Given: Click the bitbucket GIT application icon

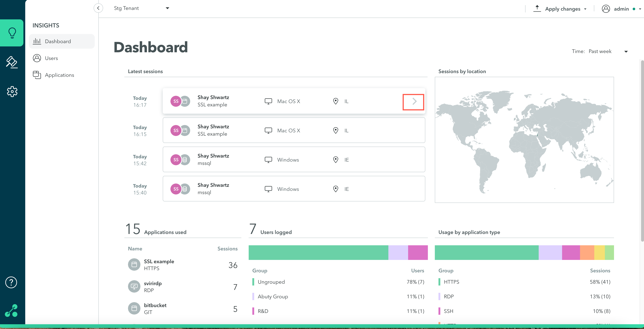Looking at the screenshot, I should coord(134,308).
